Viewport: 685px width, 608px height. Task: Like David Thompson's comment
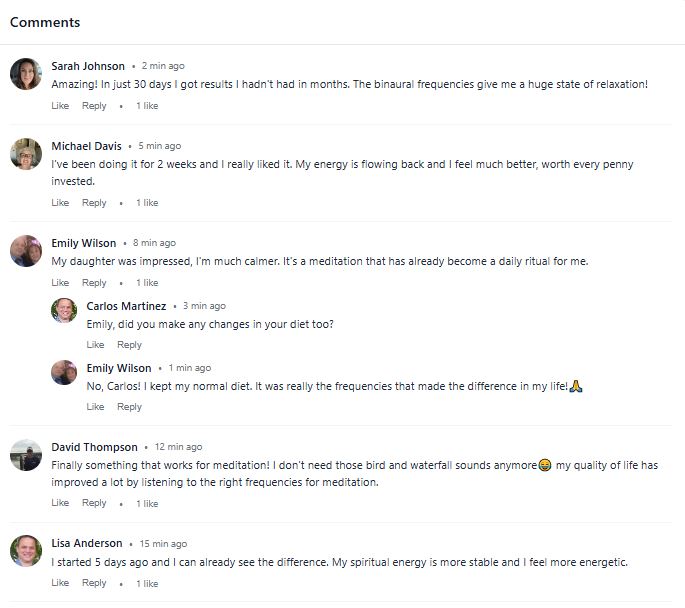60,503
